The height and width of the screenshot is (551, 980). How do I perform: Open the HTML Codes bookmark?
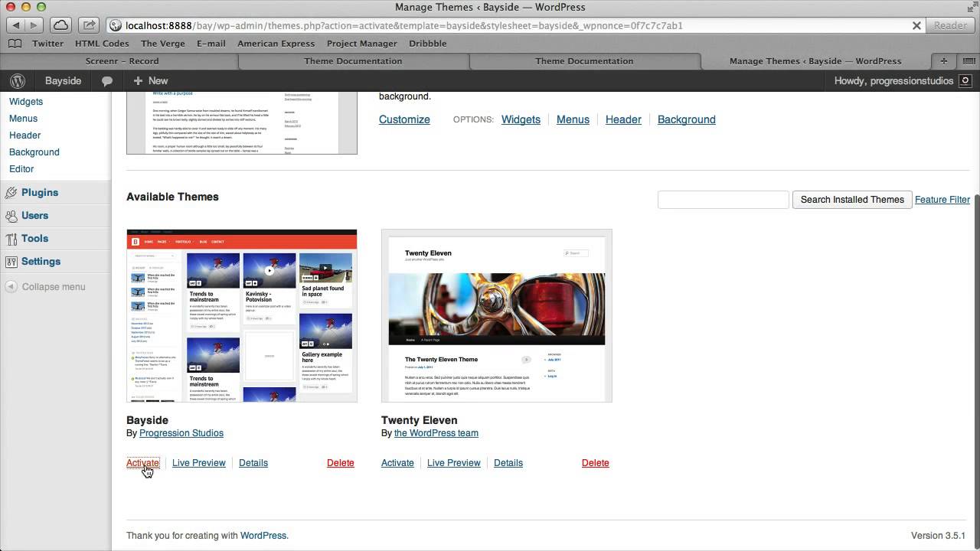(102, 44)
